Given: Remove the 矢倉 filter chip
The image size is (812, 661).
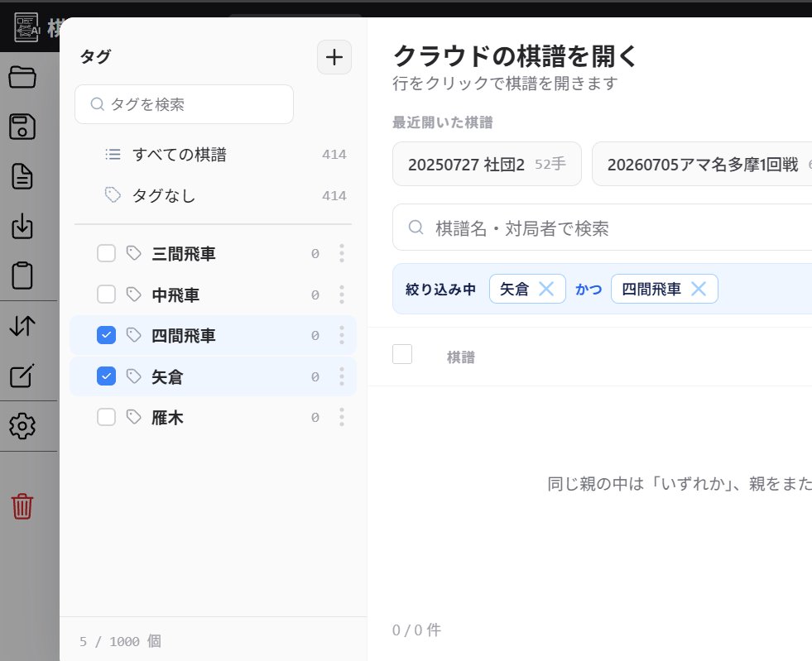Looking at the screenshot, I should [546, 289].
